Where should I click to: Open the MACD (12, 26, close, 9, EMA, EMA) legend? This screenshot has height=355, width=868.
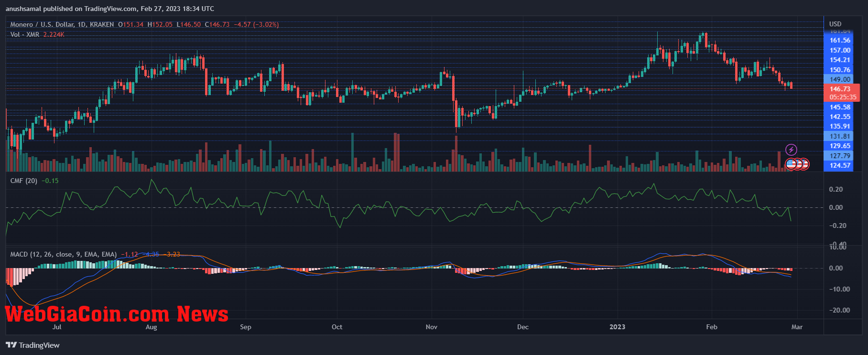pyautogui.click(x=64, y=254)
